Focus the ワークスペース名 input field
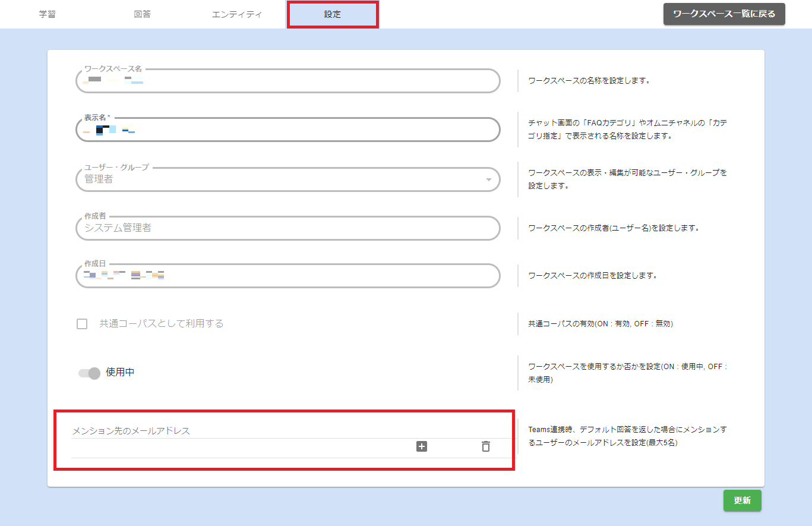This screenshot has width=812, height=526. (288, 81)
